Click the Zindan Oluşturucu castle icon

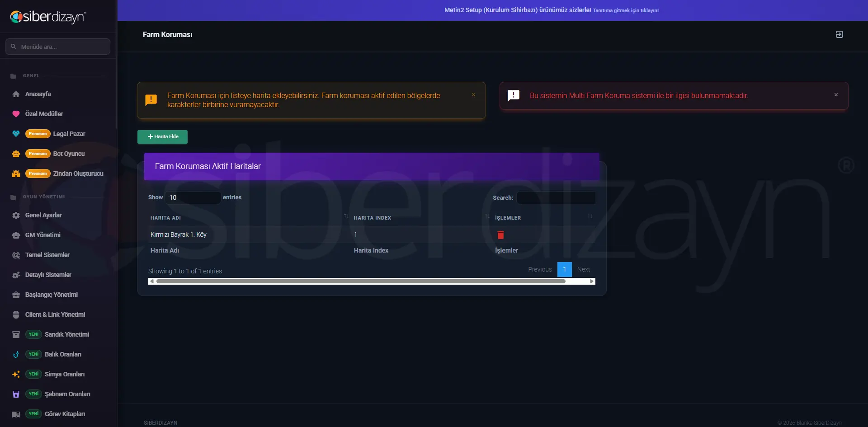point(16,174)
